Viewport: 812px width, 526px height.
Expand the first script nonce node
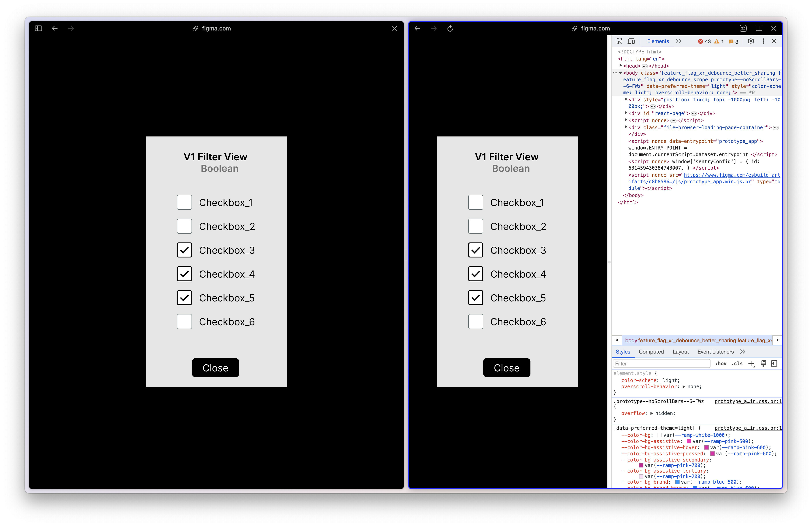click(626, 120)
